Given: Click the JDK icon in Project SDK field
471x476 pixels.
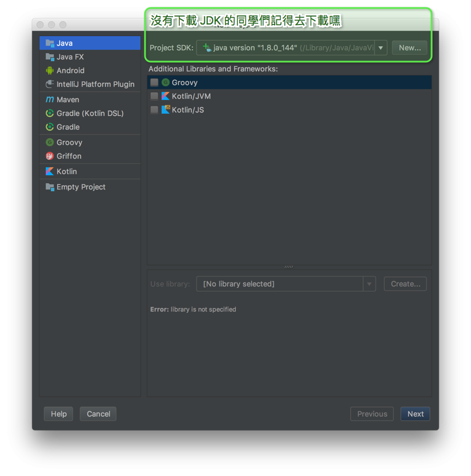Looking at the screenshot, I should click(207, 48).
